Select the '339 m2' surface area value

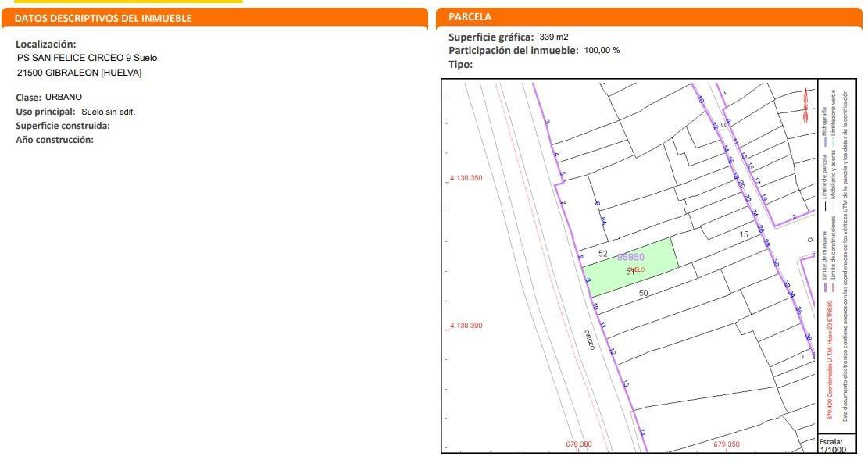click(554, 37)
